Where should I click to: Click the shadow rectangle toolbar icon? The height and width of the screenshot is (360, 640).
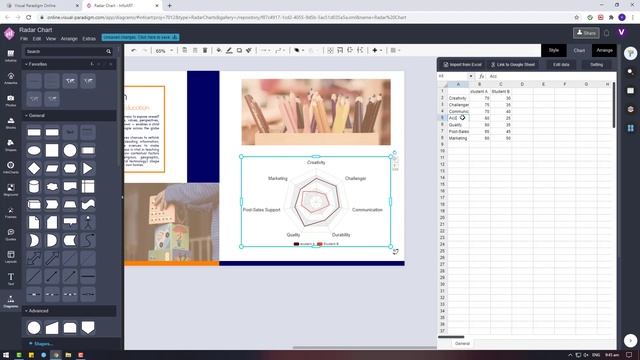point(239,50)
